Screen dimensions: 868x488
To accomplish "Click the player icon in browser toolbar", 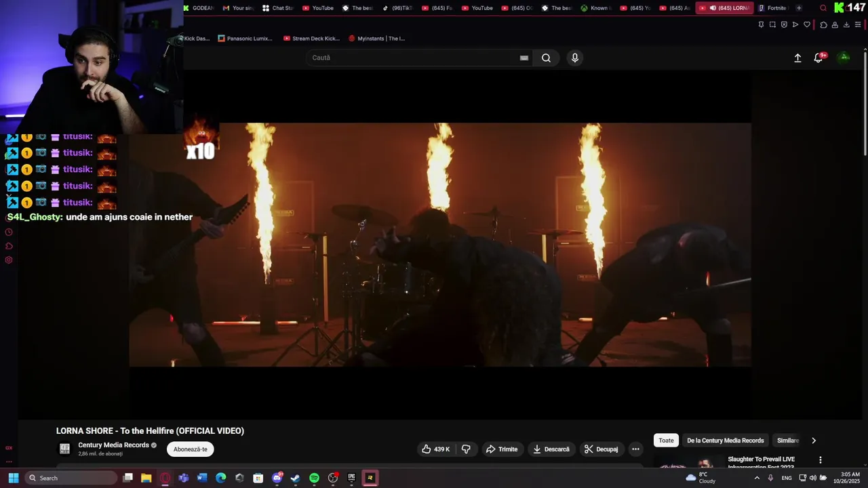I will [795, 24].
